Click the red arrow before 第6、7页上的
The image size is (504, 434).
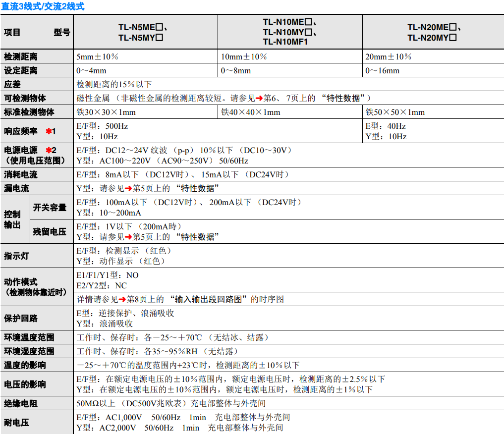click(x=259, y=99)
